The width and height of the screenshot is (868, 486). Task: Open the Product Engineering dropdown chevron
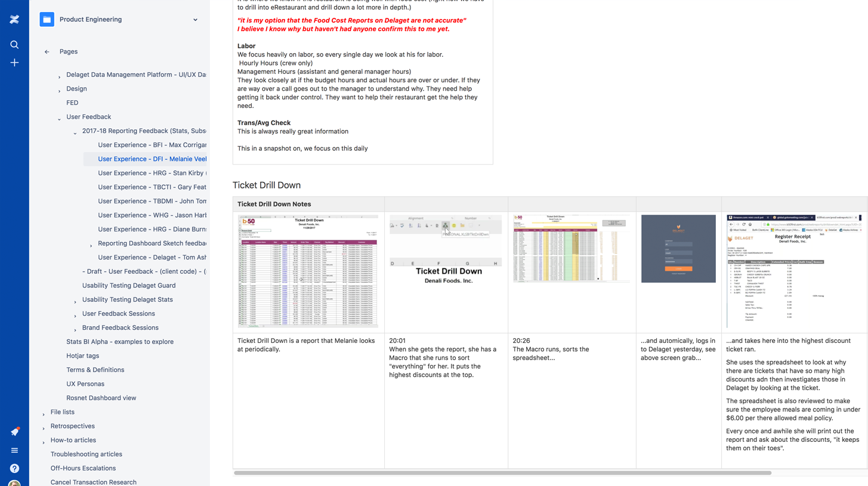click(x=195, y=20)
